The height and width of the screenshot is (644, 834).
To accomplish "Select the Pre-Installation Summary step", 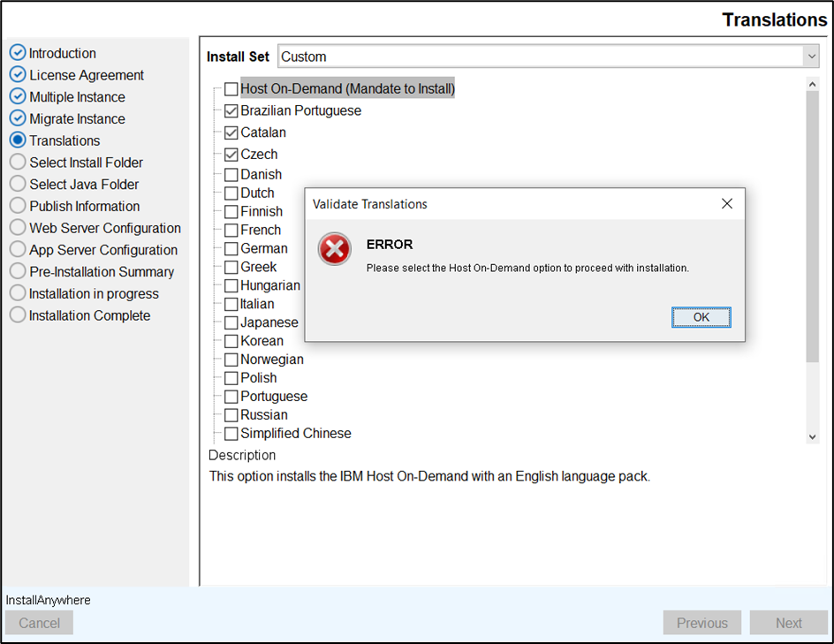I will pos(101,272).
